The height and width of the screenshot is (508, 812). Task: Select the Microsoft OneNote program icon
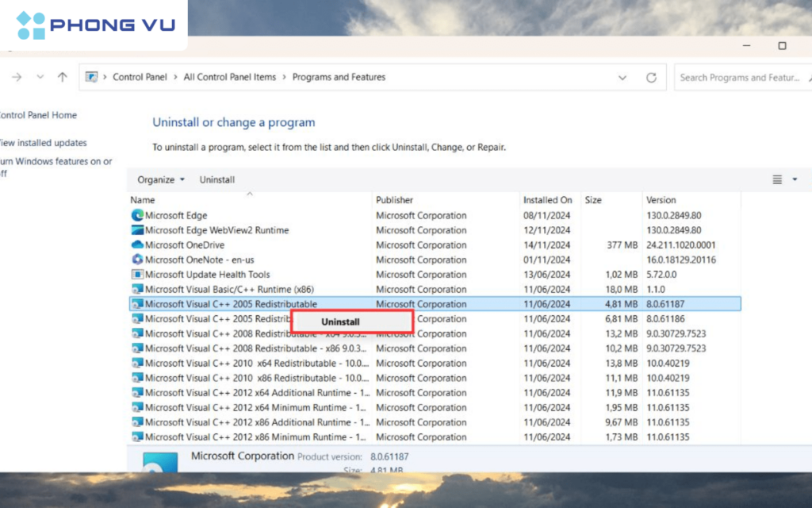coord(139,260)
